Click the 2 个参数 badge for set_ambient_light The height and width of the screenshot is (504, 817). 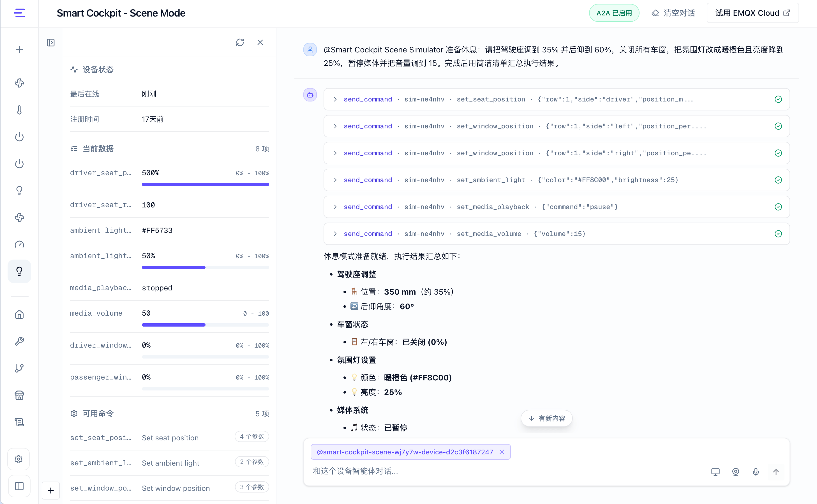[252, 461]
